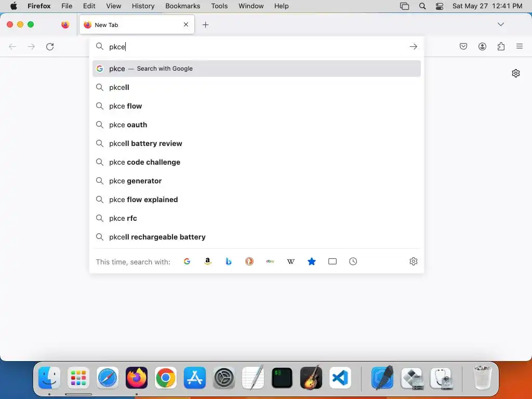The width and height of the screenshot is (532, 399).
Task: Select the pkce rfc suggestion
Action: 257,218
